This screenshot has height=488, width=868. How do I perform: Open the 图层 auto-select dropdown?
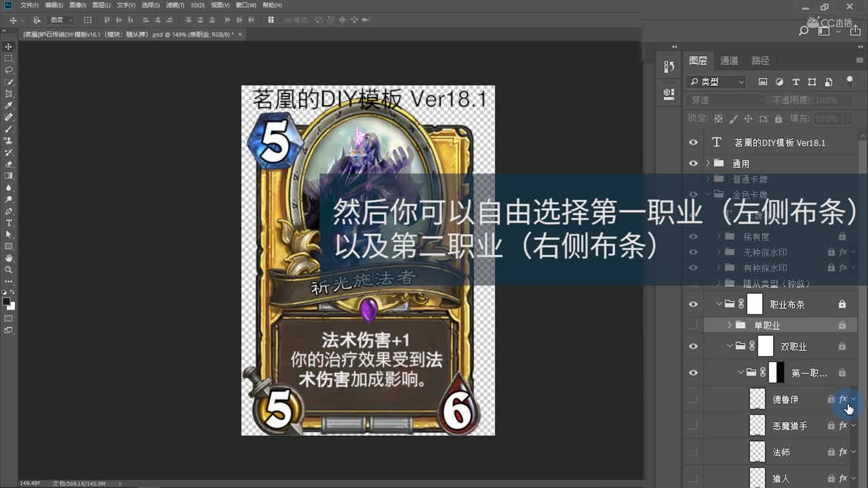[x=62, y=20]
